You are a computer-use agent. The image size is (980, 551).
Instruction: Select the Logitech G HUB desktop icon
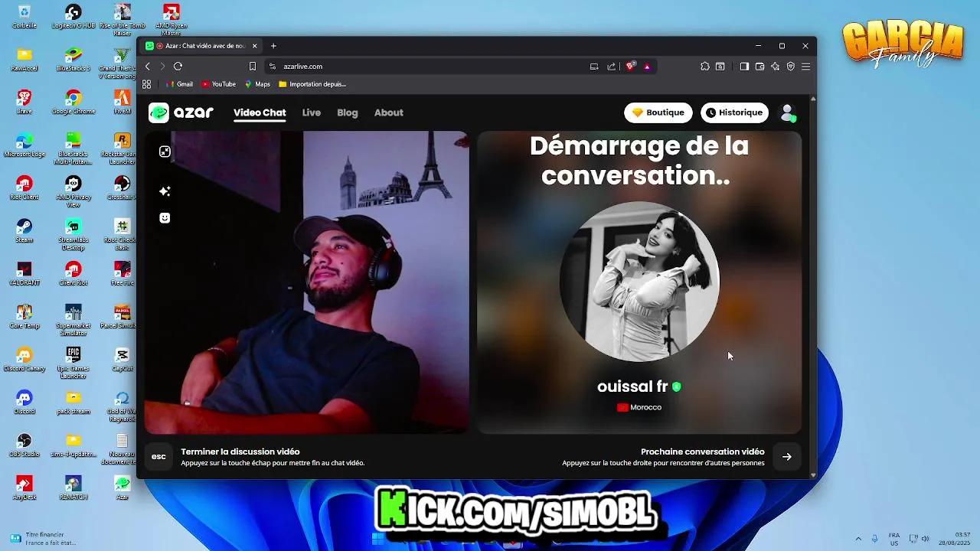(x=73, y=17)
